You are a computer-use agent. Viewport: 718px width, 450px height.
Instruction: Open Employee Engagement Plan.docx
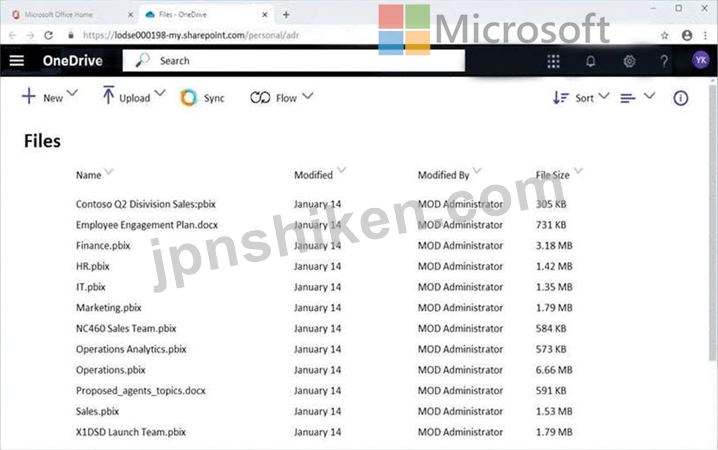147,225
